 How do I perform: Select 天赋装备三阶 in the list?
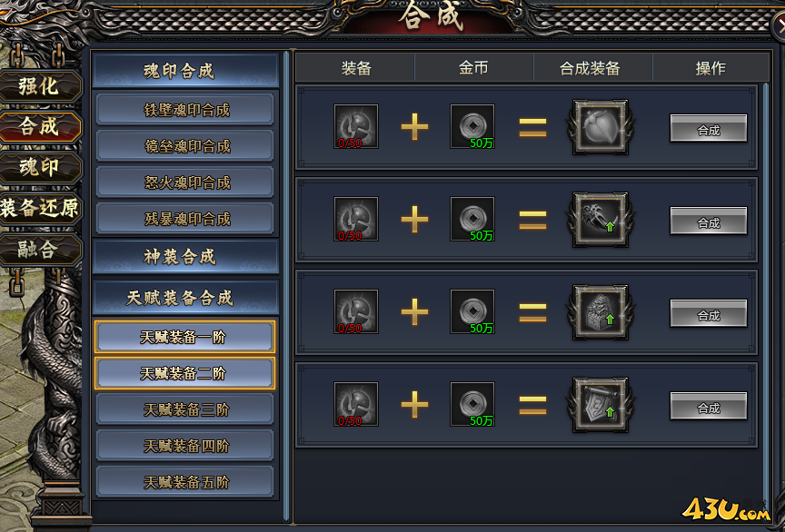(x=185, y=409)
